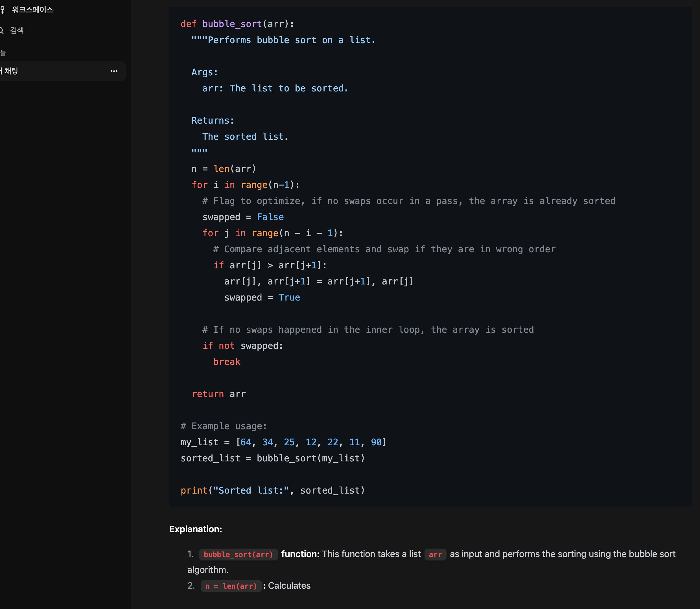Image resolution: width=700 pixels, height=609 pixels.
Task: Click the 'swapped = False' code line
Action: pos(243,217)
